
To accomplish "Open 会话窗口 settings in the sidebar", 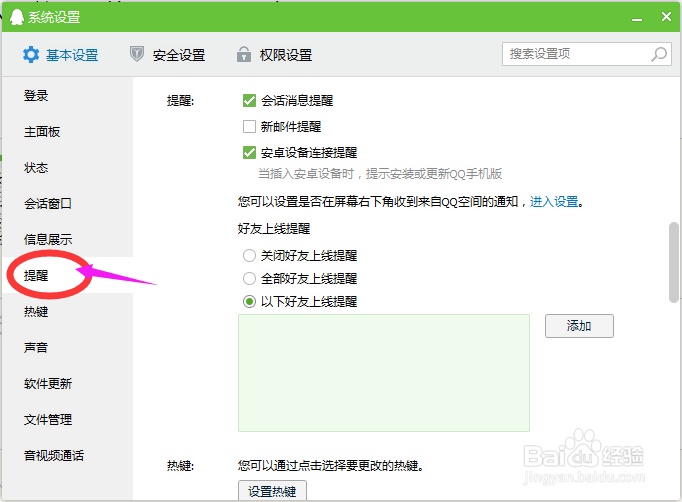I will [x=48, y=203].
